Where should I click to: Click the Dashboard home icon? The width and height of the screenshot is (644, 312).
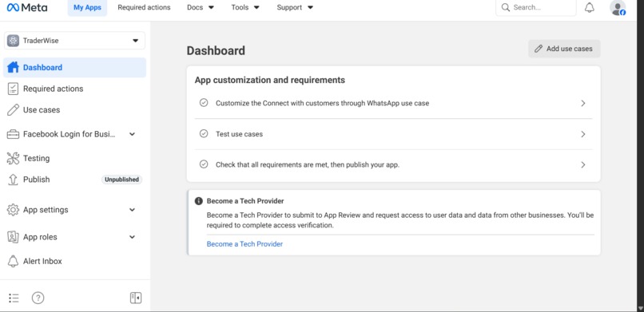(x=13, y=67)
